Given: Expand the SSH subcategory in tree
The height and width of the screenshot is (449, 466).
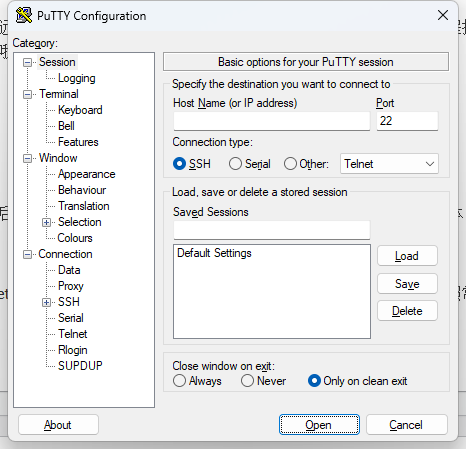Looking at the screenshot, I should pos(46,302).
